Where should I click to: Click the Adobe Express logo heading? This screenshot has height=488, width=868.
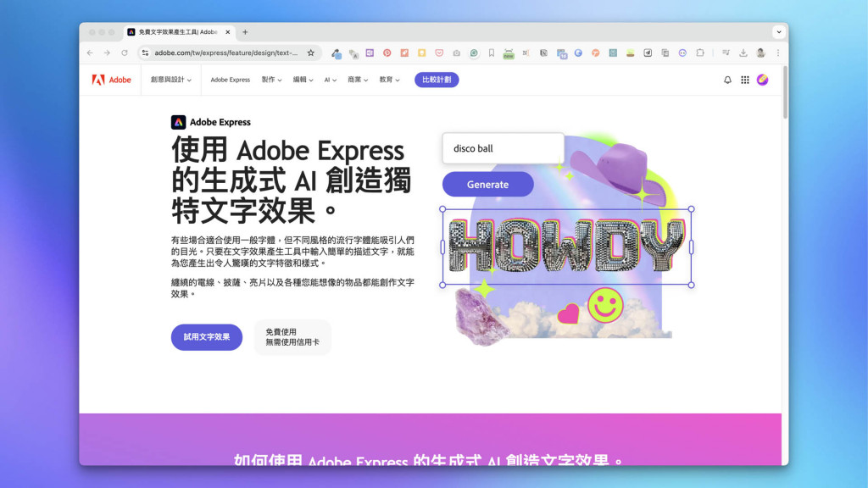(211, 122)
